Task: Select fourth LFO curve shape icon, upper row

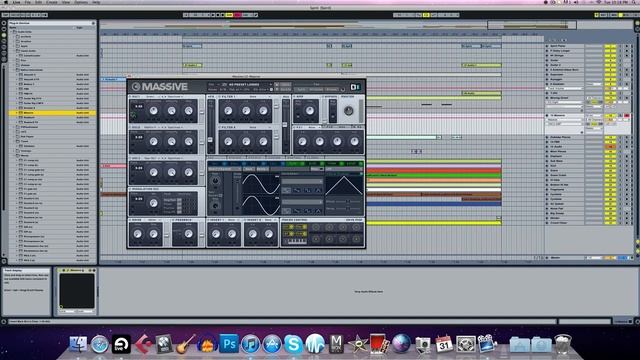Action: pos(318,190)
